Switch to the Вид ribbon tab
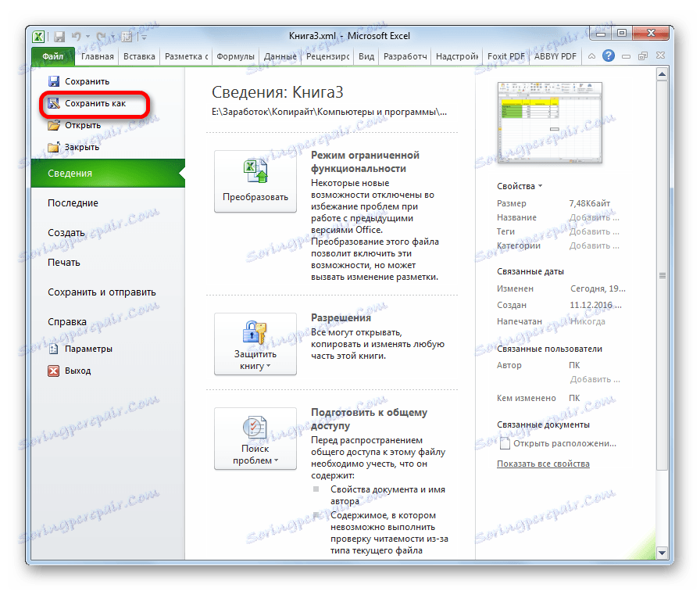The height and width of the screenshot is (591, 700). (366, 56)
